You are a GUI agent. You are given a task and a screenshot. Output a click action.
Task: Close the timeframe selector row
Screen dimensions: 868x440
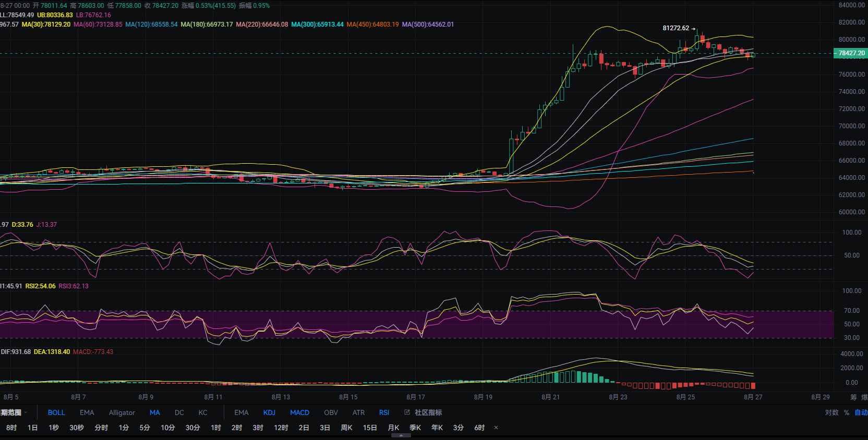(496, 427)
